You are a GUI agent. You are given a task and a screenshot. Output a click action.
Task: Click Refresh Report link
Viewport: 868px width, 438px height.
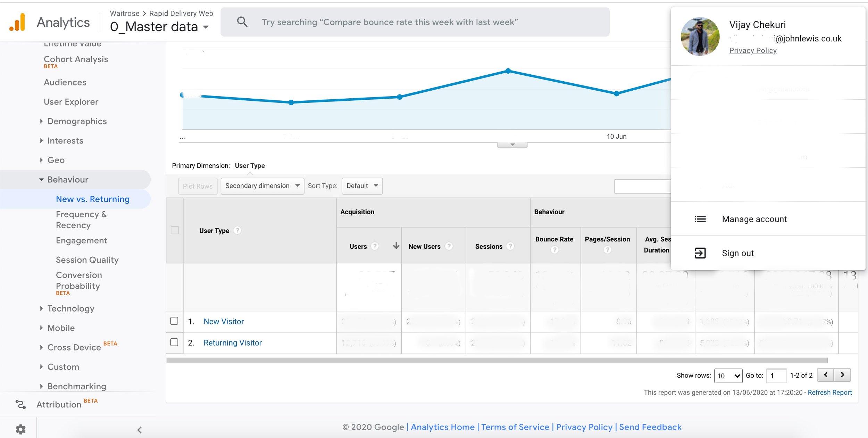(829, 392)
